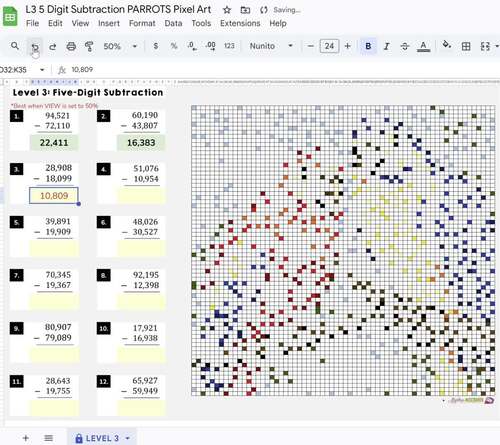Open the View menu

[80, 23]
